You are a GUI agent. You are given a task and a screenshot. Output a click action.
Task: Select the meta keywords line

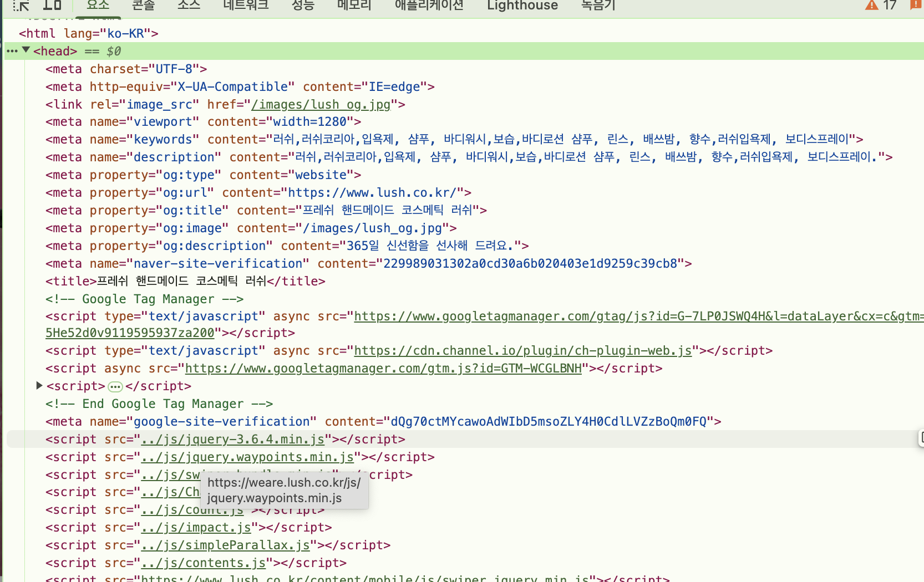[454, 139]
